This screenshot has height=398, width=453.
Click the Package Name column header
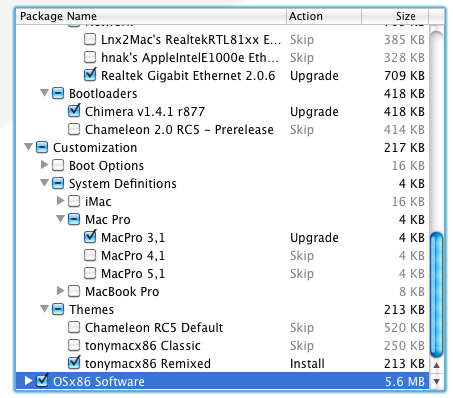click(x=151, y=16)
